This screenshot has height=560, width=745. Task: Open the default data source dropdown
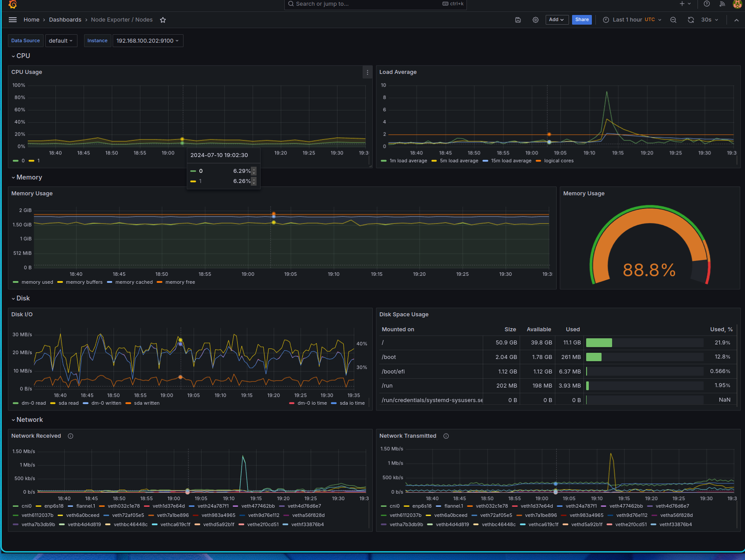tap(61, 40)
